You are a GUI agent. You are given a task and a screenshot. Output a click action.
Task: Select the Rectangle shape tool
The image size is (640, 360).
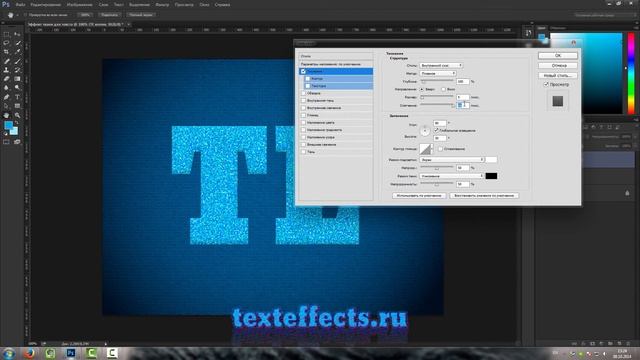[17, 106]
